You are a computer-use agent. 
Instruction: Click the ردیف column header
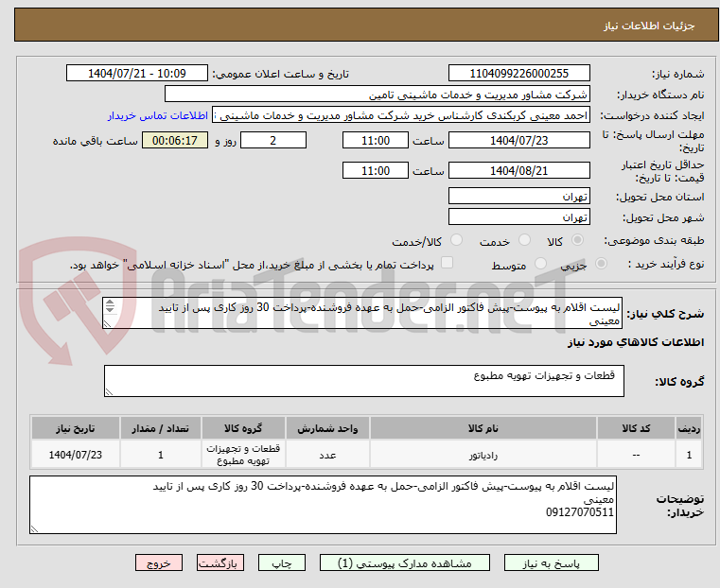pos(689,428)
